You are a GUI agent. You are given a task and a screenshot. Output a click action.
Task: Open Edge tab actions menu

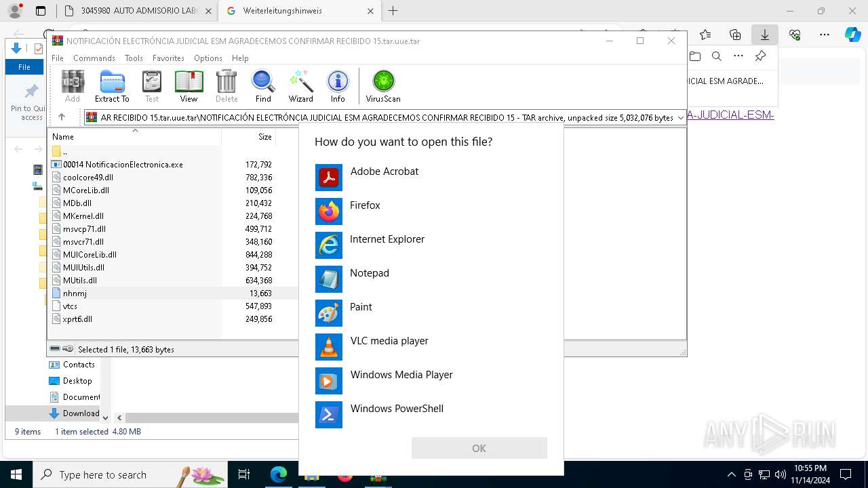tap(41, 11)
